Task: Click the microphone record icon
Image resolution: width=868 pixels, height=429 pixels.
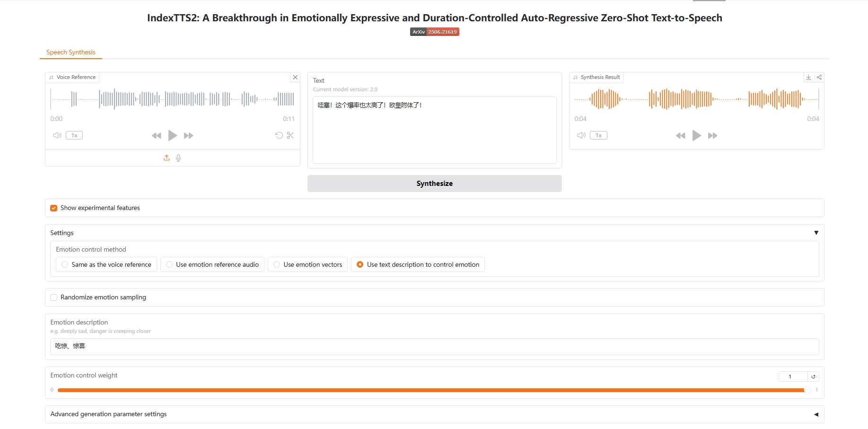Action: coord(178,158)
